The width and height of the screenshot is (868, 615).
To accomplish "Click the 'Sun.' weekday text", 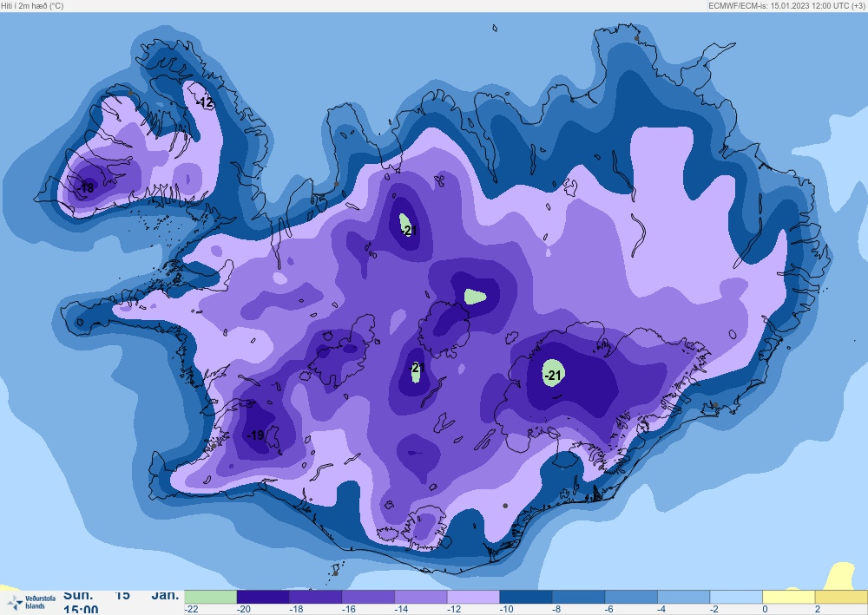I will coord(78,596).
